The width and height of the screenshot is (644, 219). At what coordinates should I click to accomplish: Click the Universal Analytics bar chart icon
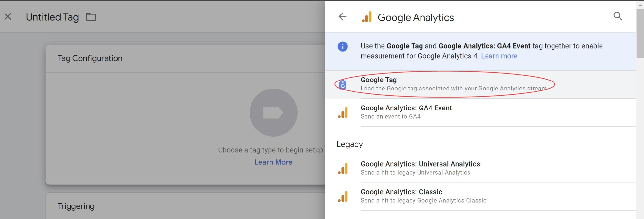(343, 168)
